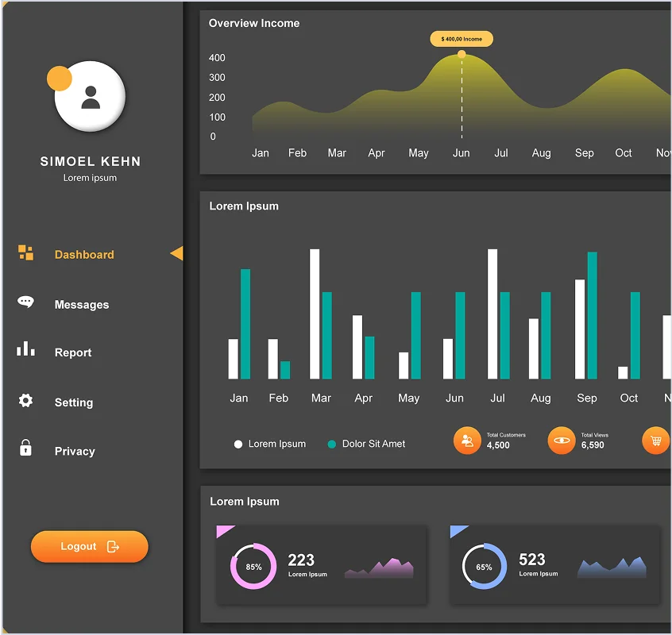Click 'Lorem ipsum' subtitle under profile name

tap(90, 178)
